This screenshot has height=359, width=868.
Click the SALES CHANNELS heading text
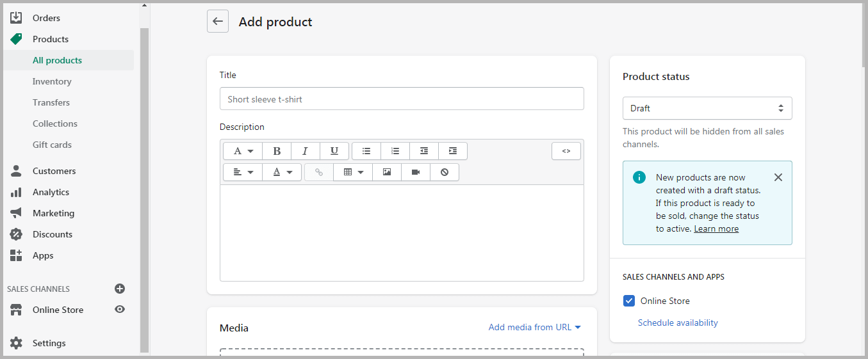click(38, 289)
